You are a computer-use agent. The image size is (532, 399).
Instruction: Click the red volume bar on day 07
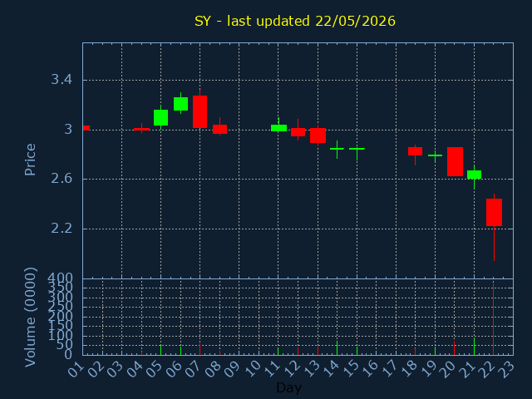199,349
